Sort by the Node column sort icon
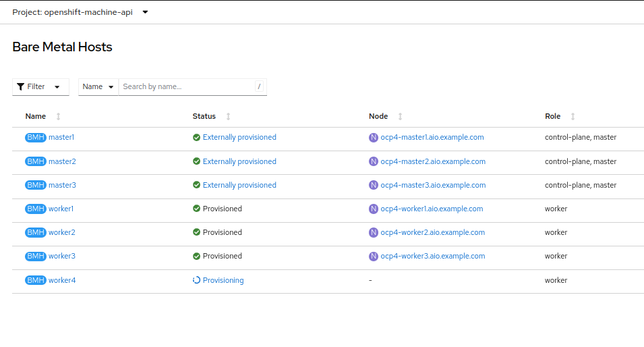 click(x=401, y=117)
